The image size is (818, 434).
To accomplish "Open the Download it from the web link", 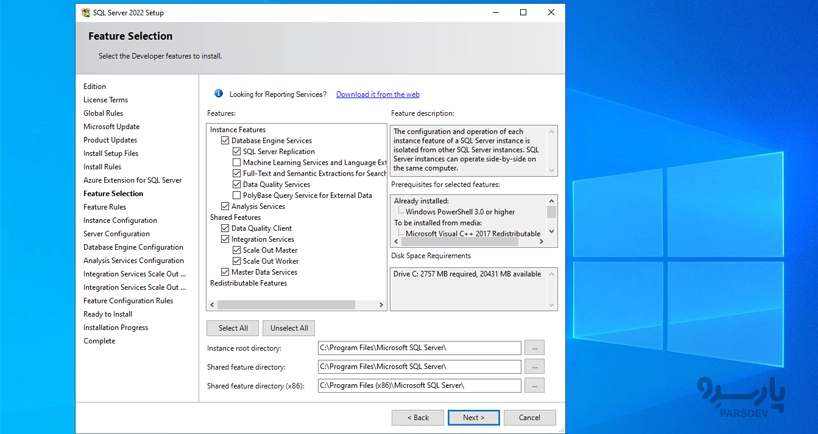I will pyautogui.click(x=377, y=94).
